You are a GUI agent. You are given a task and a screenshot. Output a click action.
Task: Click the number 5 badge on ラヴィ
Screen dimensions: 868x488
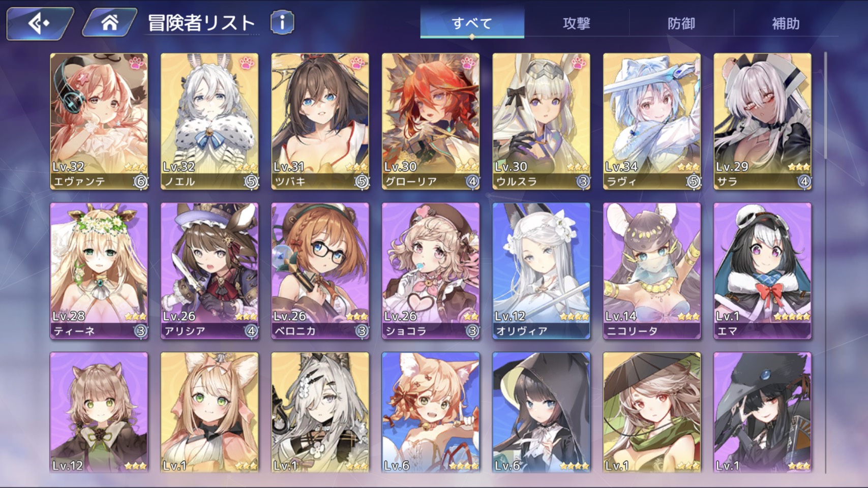[x=694, y=181]
